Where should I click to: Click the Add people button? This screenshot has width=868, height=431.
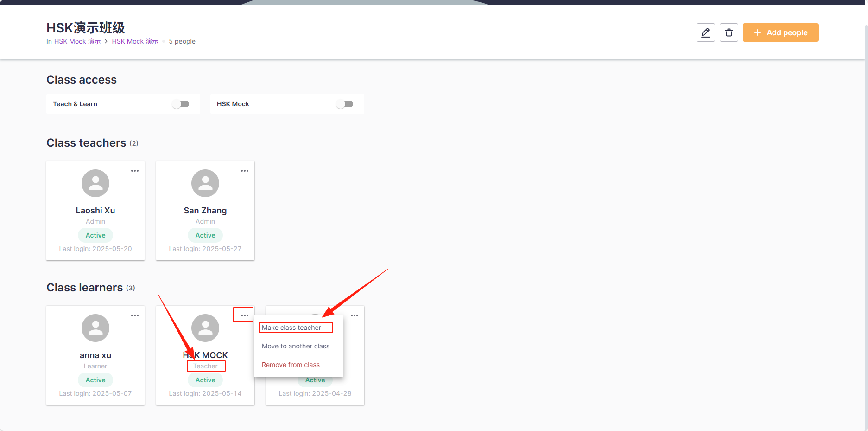pos(780,32)
